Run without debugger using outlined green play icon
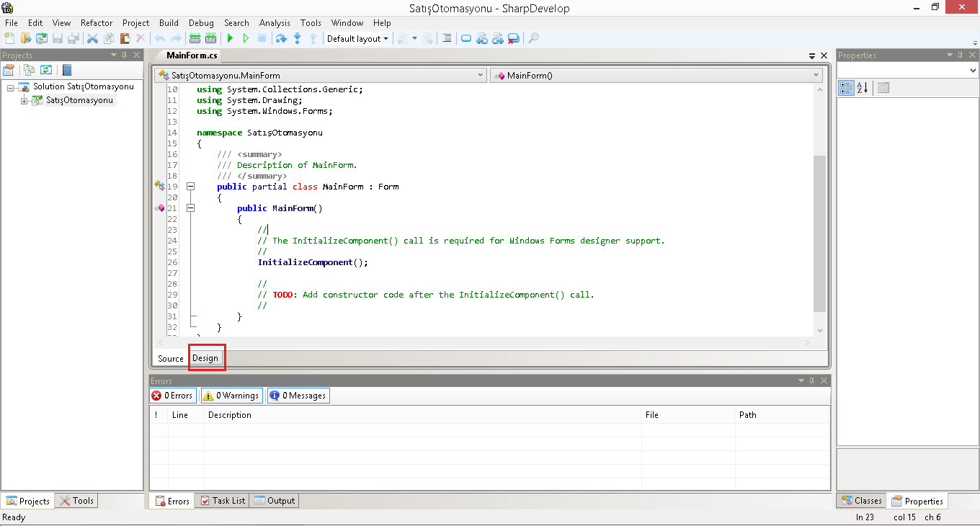980x526 pixels. click(246, 38)
